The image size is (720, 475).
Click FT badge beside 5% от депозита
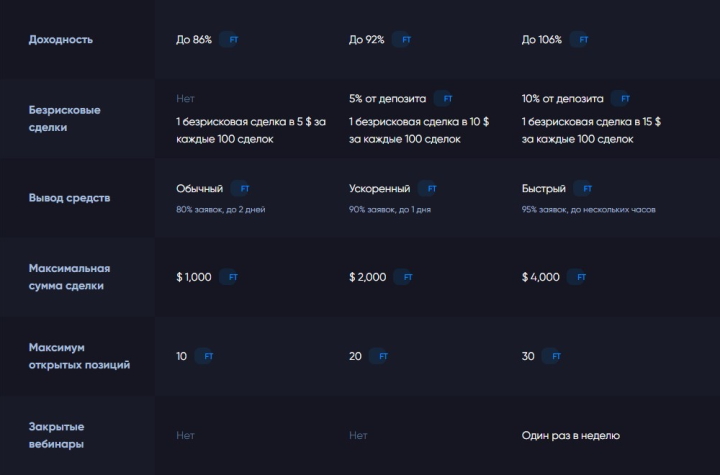(x=447, y=99)
